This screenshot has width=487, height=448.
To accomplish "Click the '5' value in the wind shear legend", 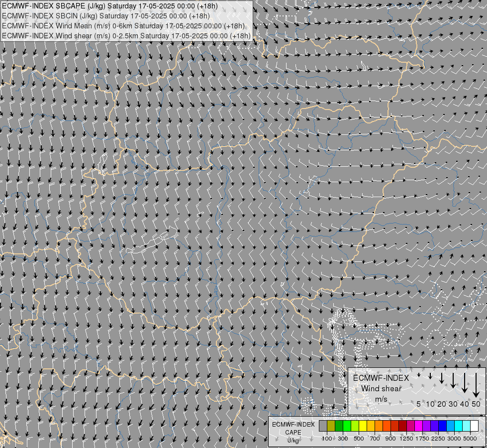I will pyautogui.click(x=419, y=404).
